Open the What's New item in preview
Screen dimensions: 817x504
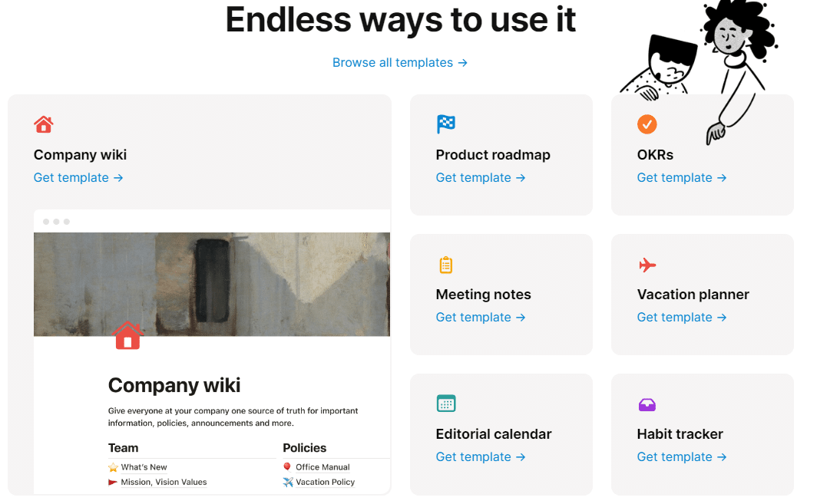coord(144,467)
